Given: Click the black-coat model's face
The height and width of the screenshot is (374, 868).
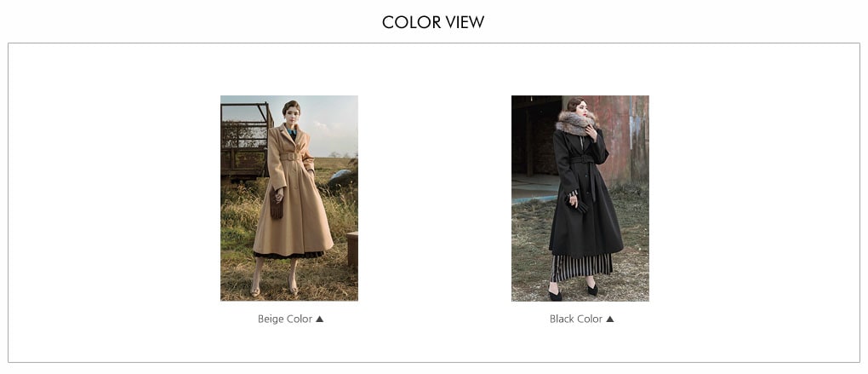Looking at the screenshot, I should [580, 107].
